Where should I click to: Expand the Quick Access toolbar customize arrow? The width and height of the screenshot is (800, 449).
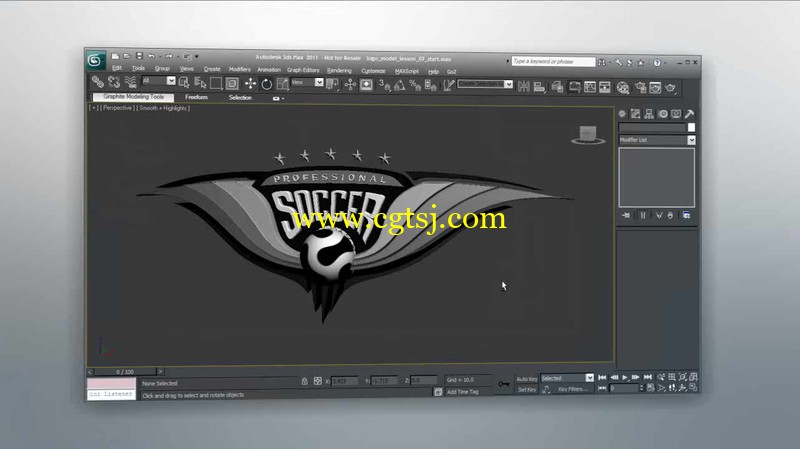(x=196, y=57)
